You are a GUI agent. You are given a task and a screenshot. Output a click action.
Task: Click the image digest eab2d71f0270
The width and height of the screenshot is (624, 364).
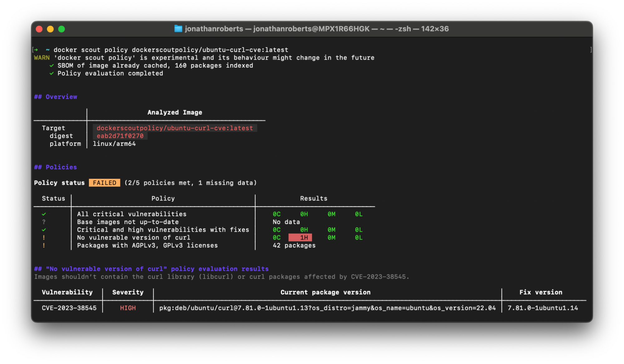120,136
